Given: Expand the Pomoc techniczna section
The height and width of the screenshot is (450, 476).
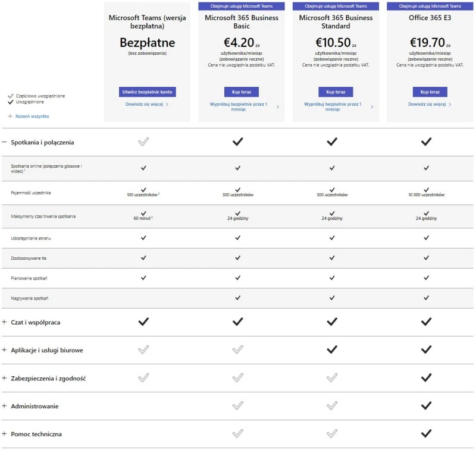Looking at the screenshot, I should click(x=4, y=434).
